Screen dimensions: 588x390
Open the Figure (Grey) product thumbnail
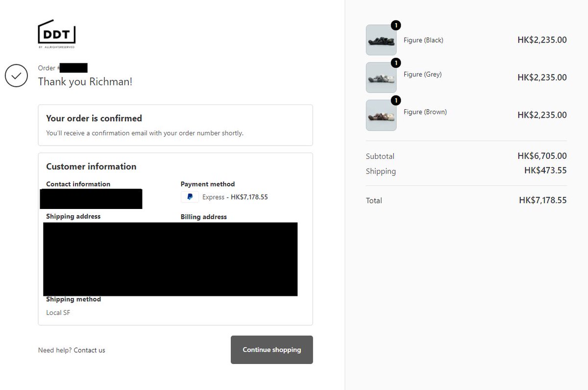click(x=381, y=78)
